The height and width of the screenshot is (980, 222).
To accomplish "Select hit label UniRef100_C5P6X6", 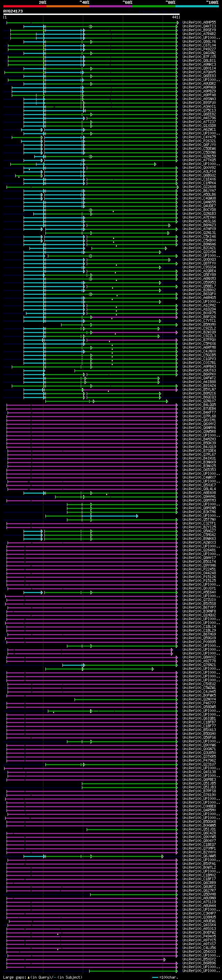I will coord(199,343).
